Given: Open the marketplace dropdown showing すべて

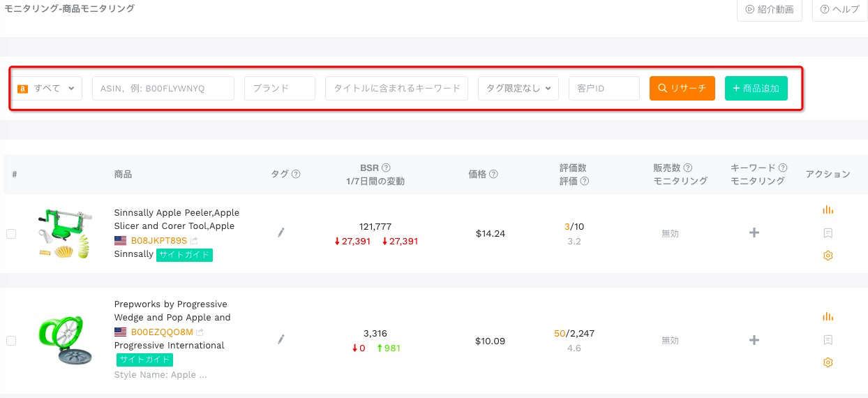Looking at the screenshot, I should click(48, 89).
